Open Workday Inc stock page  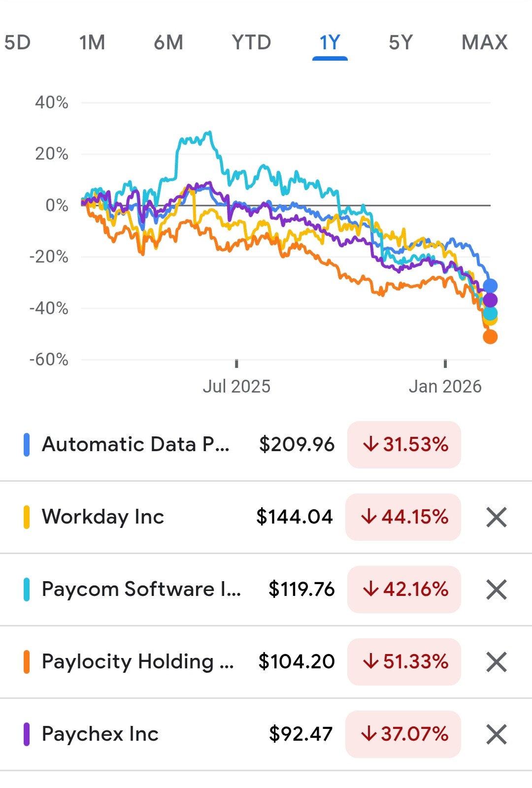pos(103,517)
